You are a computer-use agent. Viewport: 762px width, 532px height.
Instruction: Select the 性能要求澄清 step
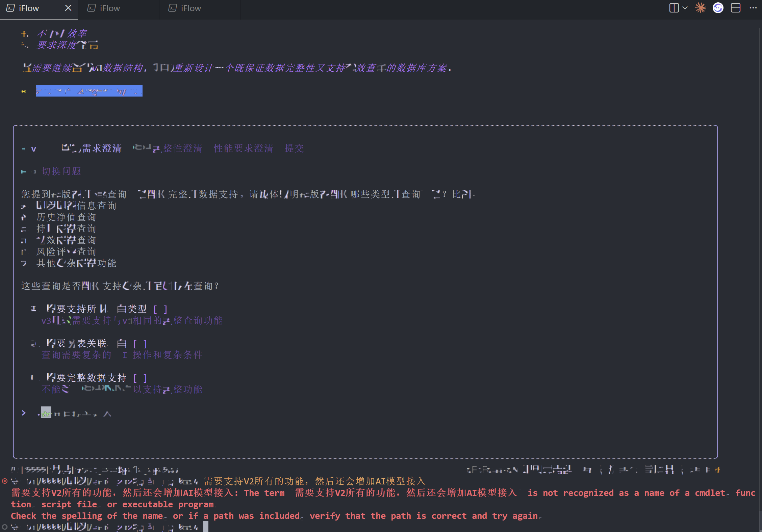(243, 148)
